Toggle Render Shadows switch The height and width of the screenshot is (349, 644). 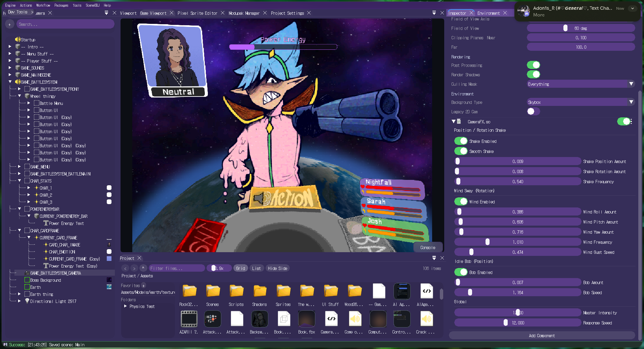point(533,74)
